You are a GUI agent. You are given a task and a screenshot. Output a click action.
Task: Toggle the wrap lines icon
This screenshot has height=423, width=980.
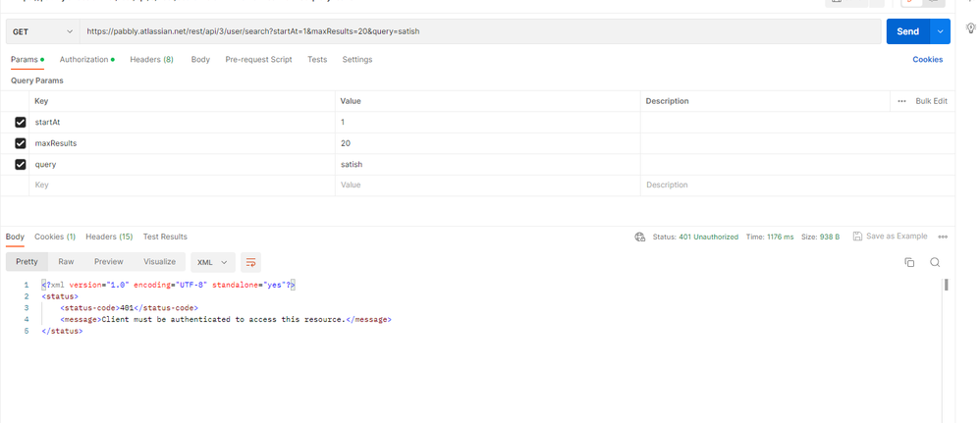point(250,262)
